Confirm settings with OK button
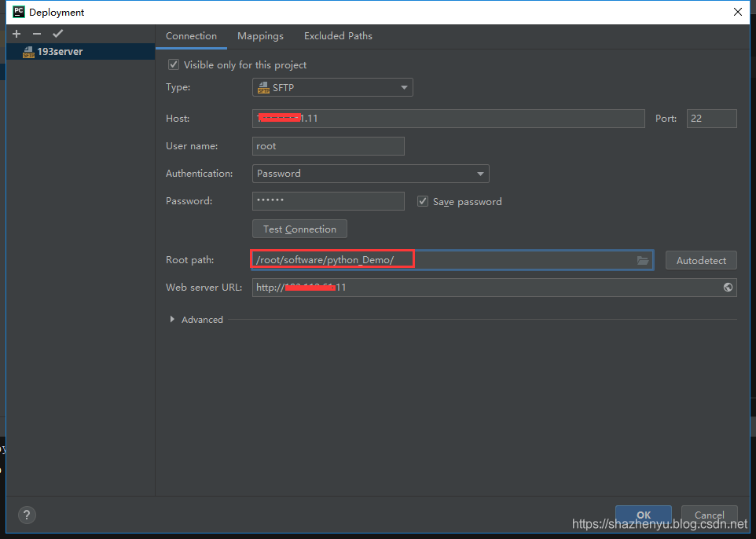Screen dimensions: 756x539 [643, 515]
